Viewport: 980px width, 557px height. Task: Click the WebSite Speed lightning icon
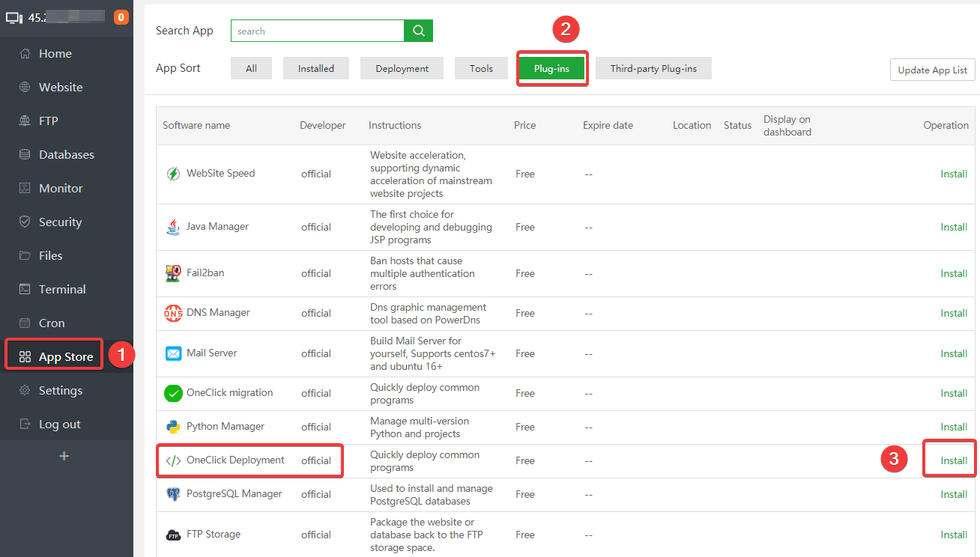click(173, 174)
